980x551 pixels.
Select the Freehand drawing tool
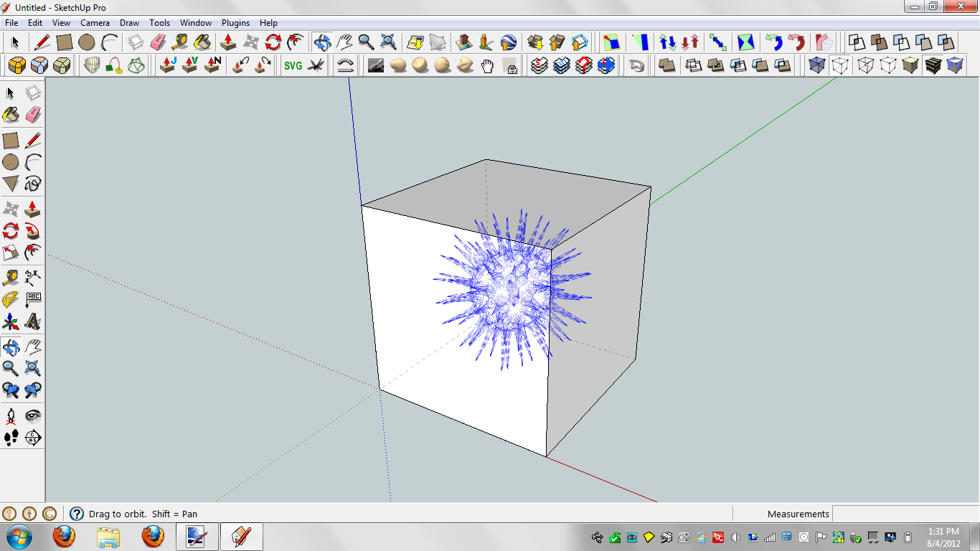[x=32, y=183]
